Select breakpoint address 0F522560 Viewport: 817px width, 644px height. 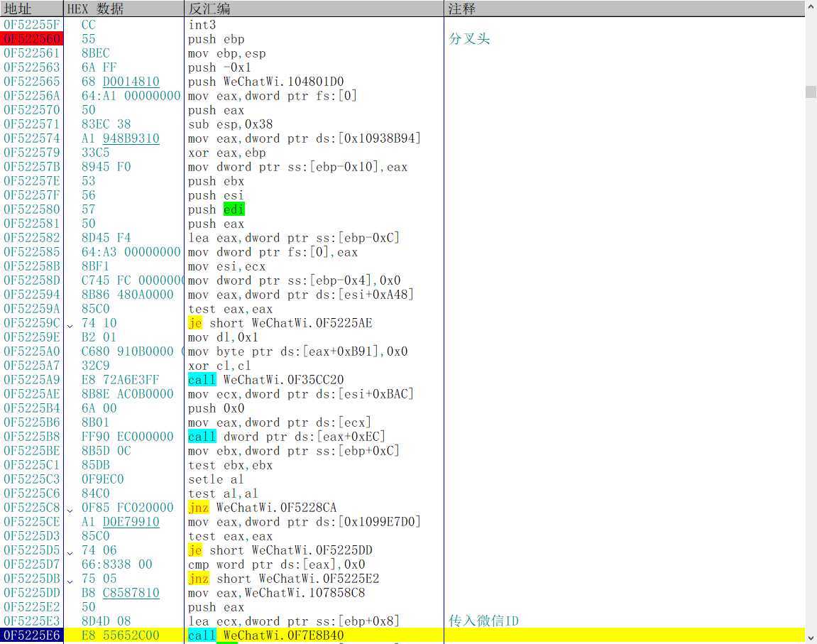click(x=32, y=39)
